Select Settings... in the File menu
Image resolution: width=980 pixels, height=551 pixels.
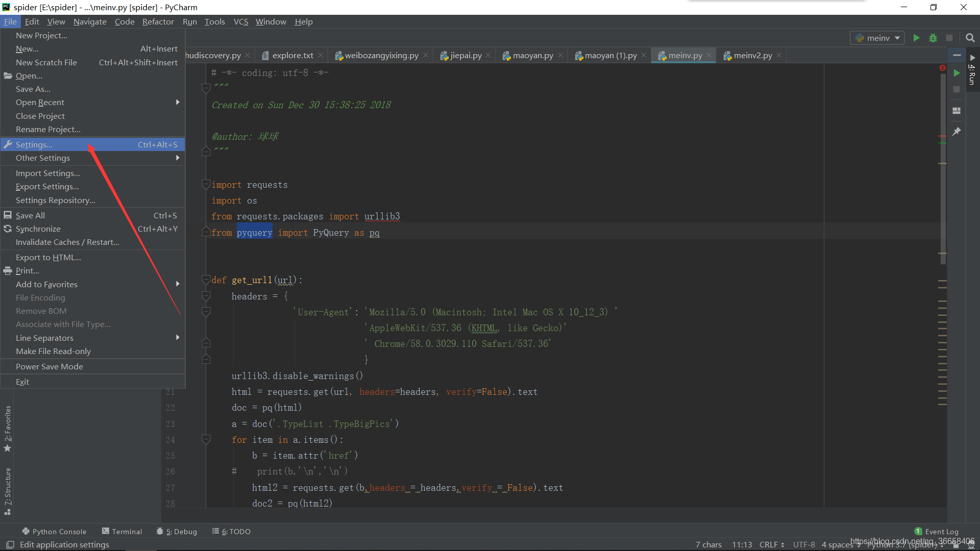(x=34, y=144)
